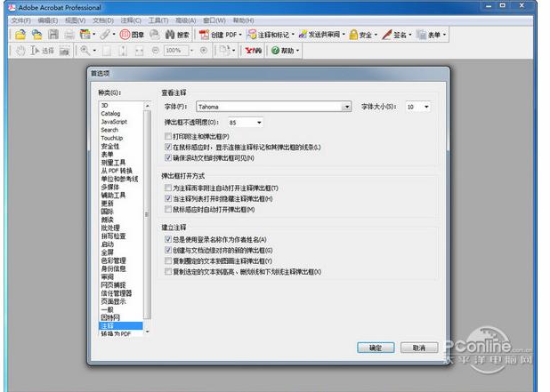Image resolution: width=550 pixels, height=392 pixels.
Task: Click the Print icon in the toolbar
Action: tap(69, 35)
